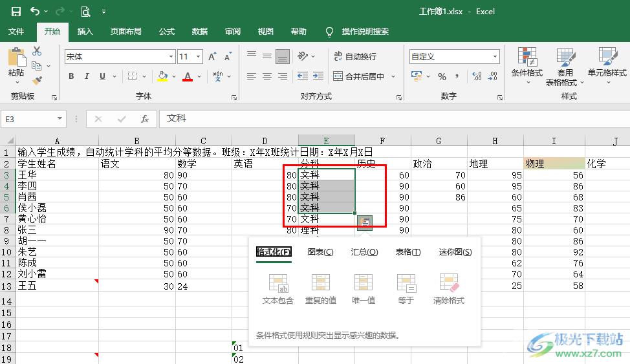Select the Format Painter brush icon

(x=37, y=81)
